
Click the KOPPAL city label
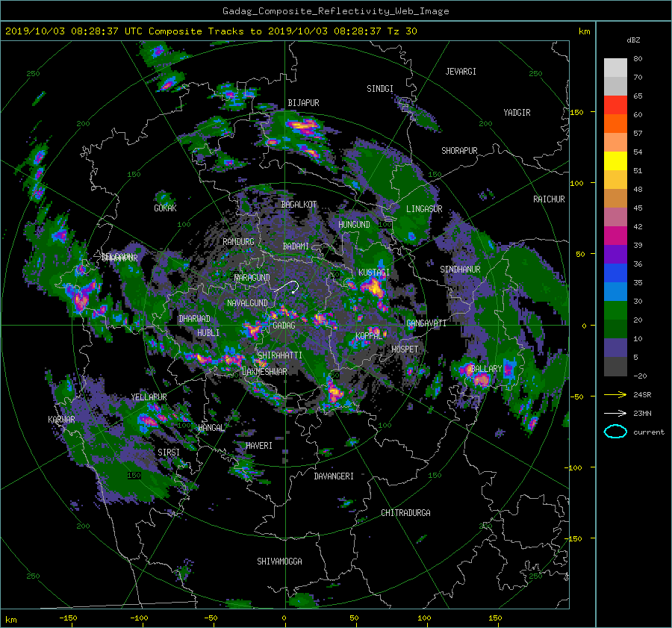pos(369,335)
